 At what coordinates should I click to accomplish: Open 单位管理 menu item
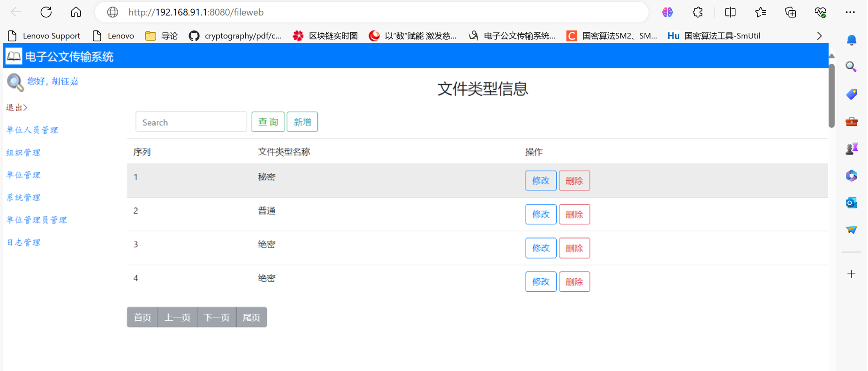coord(23,175)
